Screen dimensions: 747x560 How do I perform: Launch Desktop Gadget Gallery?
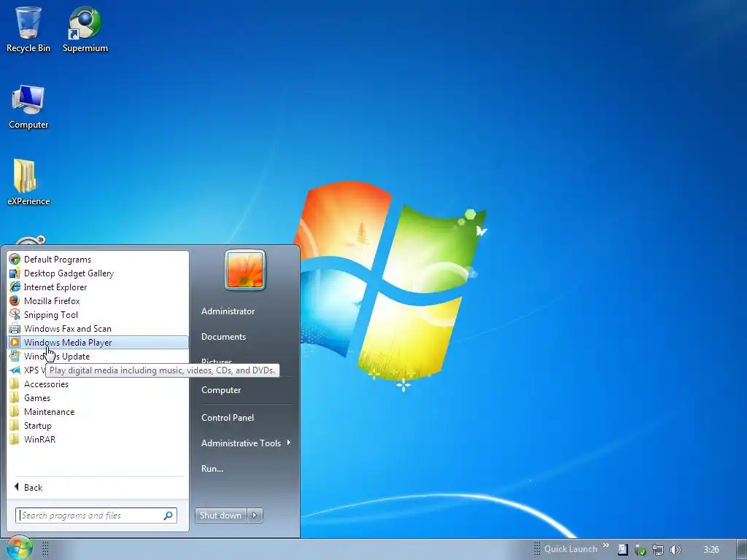pos(98,273)
